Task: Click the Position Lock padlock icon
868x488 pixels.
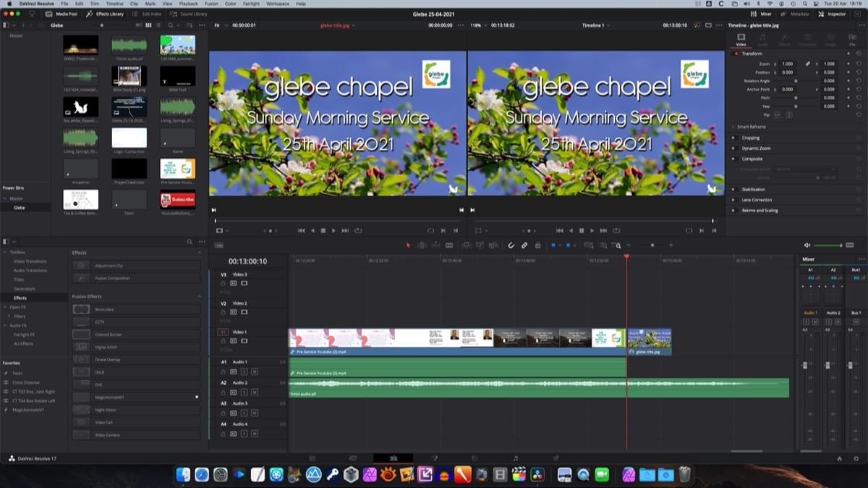Action: pos(537,245)
